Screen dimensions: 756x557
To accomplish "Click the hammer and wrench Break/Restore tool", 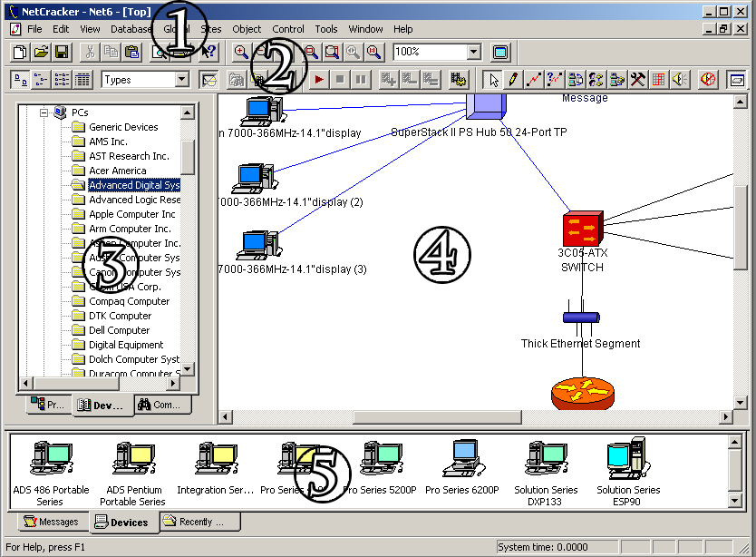I will pyautogui.click(x=637, y=79).
